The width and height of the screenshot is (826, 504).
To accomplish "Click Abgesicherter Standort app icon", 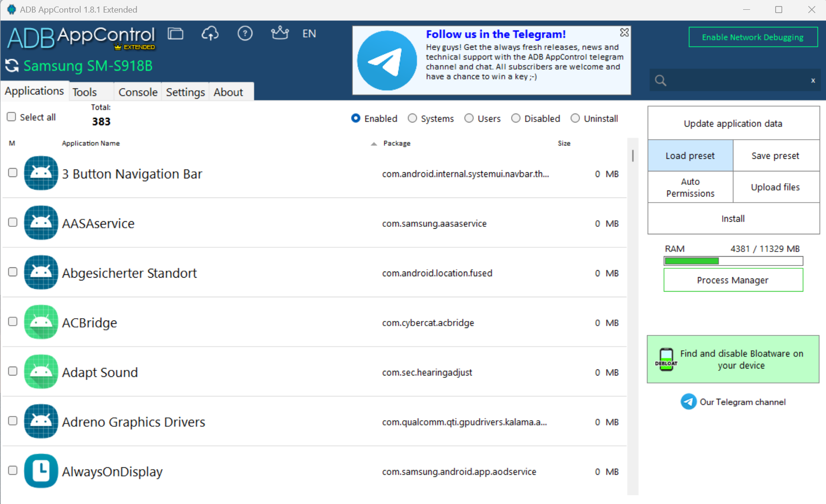I will pyautogui.click(x=41, y=272).
